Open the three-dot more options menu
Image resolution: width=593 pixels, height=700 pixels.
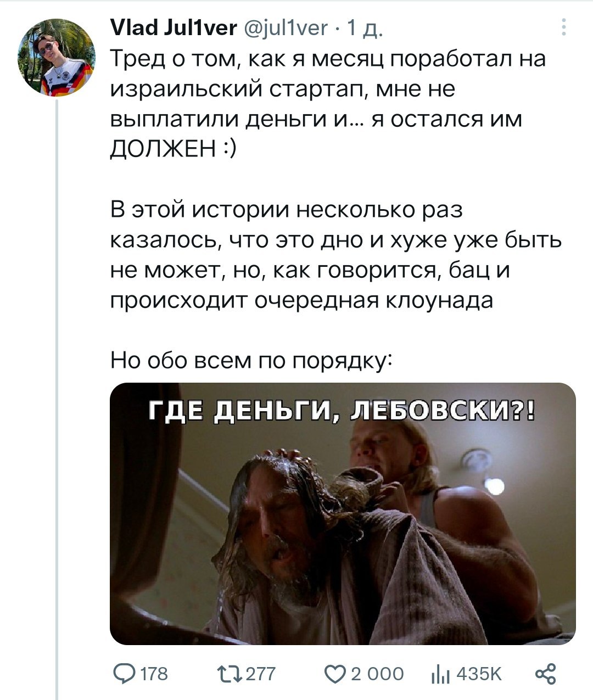pos(564,27)
